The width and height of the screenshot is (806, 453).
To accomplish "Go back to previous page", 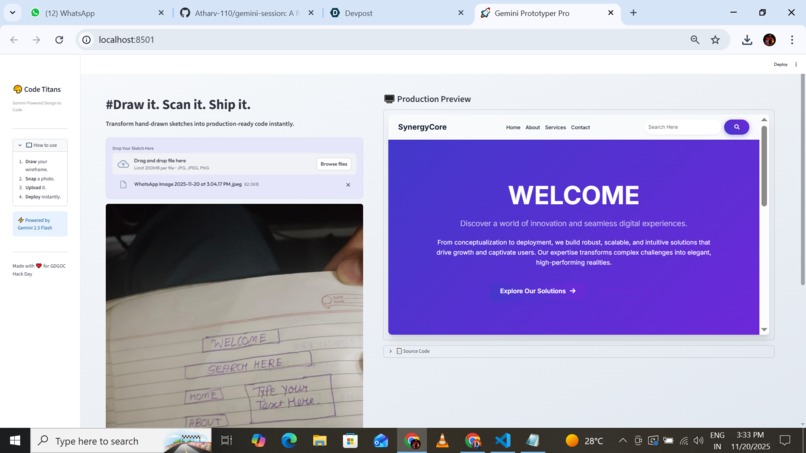I will pyautogui.click(x=14, y=40).
